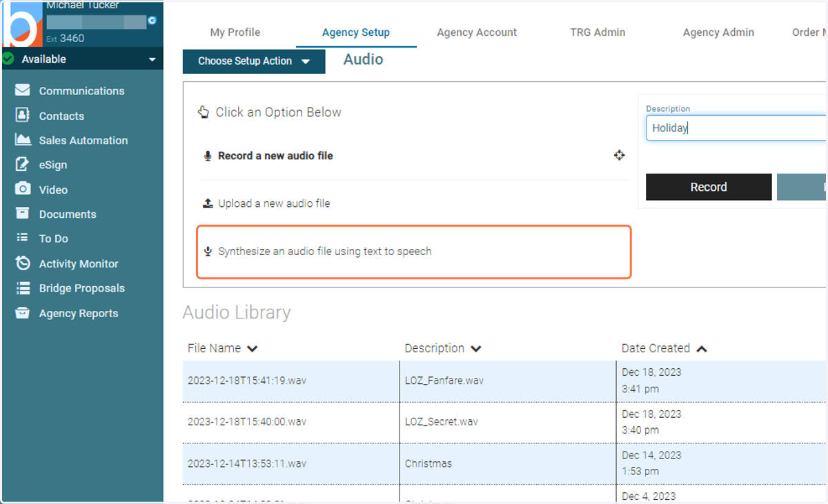The image size is (828, 504).
Task: Click the small blue badge next to user name
Action: tap(152, 21)
